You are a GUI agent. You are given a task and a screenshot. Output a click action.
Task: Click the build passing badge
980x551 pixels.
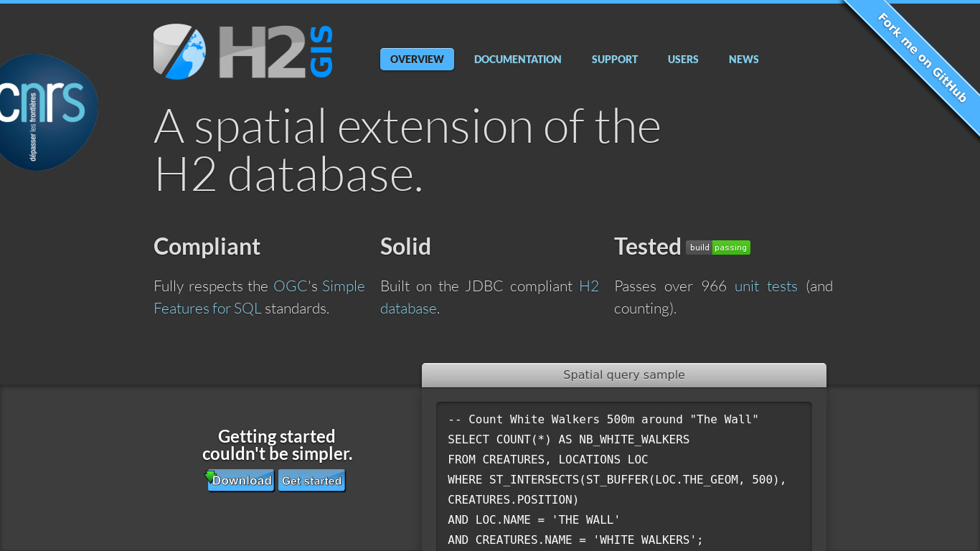coord(718,248)
